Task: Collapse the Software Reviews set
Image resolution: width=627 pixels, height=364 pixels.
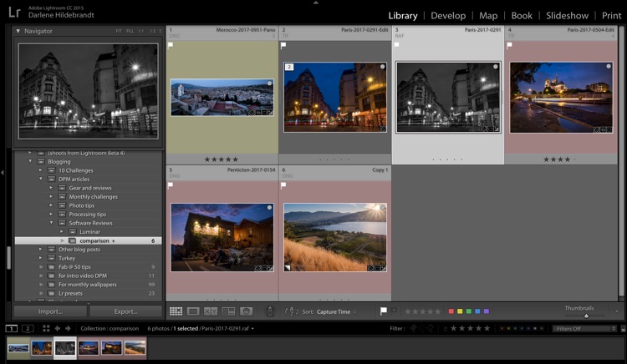Action: pyautogui.click(x=51, y=223)
